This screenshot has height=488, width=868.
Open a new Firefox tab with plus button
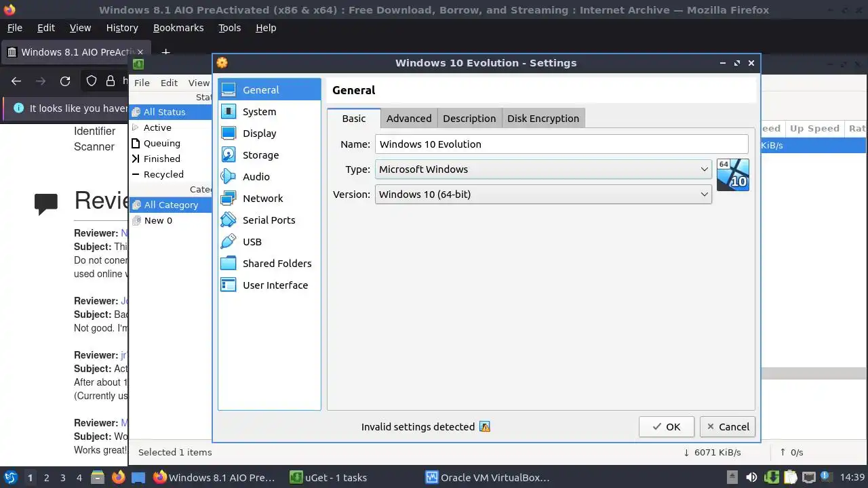pos(165,51)
